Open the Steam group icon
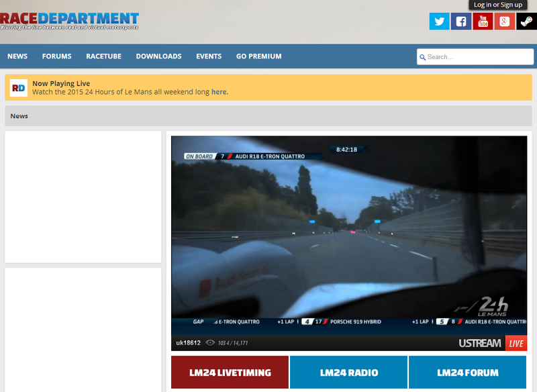Image resolution: width=537 pixels, height=392 pixels. click(526, 21)
